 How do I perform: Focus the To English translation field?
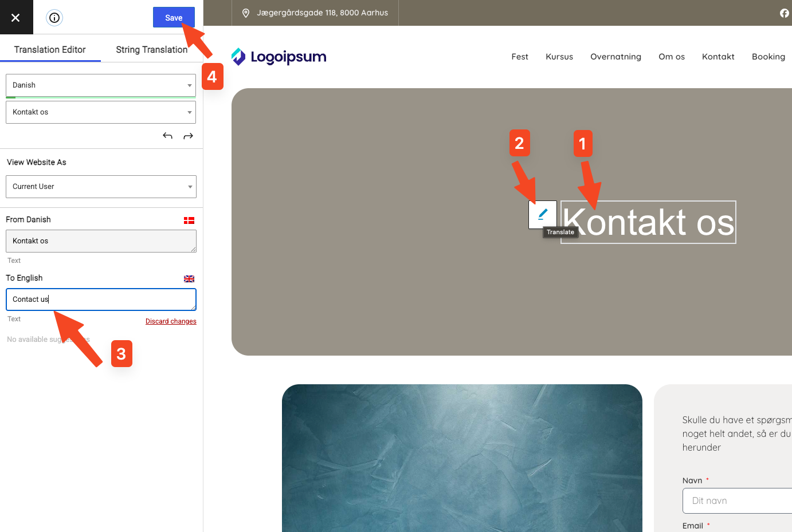tap(101, 300)
